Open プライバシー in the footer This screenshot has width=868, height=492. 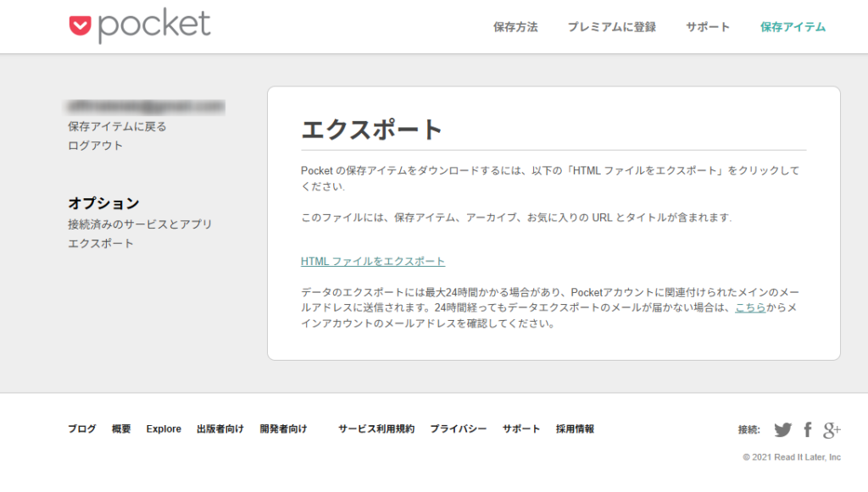click(459, 429)
